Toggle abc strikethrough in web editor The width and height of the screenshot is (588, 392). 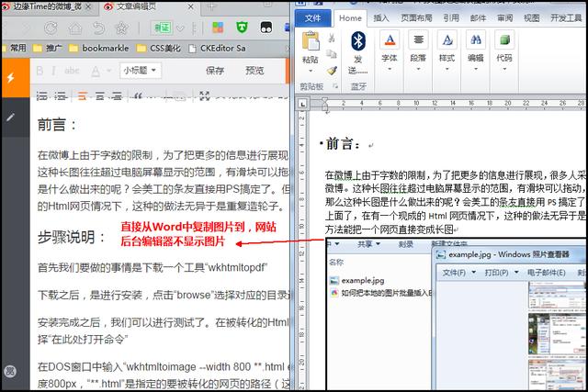click(72, 71)
